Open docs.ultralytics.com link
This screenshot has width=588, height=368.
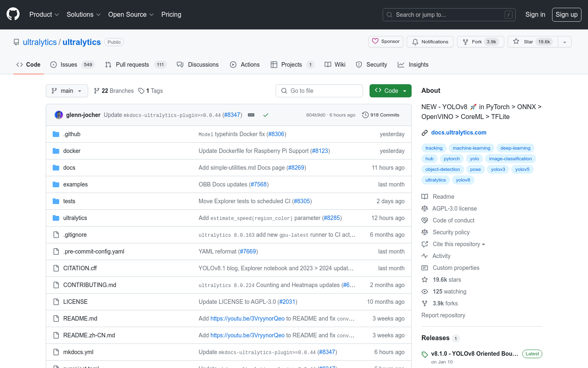[x=459, y=132]
